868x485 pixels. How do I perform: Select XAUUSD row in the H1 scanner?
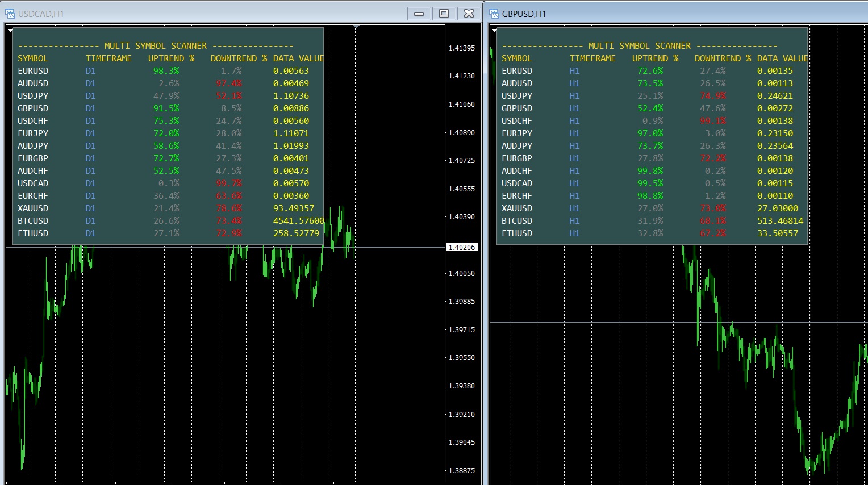(517, 208)
